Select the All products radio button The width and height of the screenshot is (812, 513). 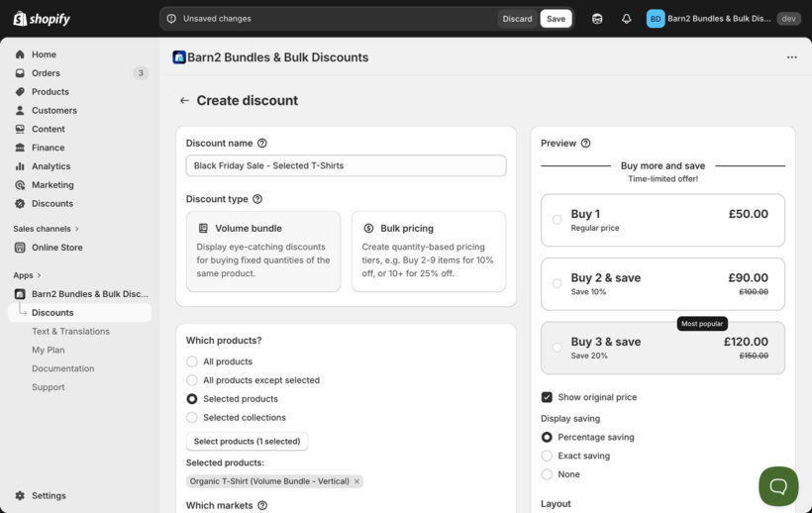192,361
